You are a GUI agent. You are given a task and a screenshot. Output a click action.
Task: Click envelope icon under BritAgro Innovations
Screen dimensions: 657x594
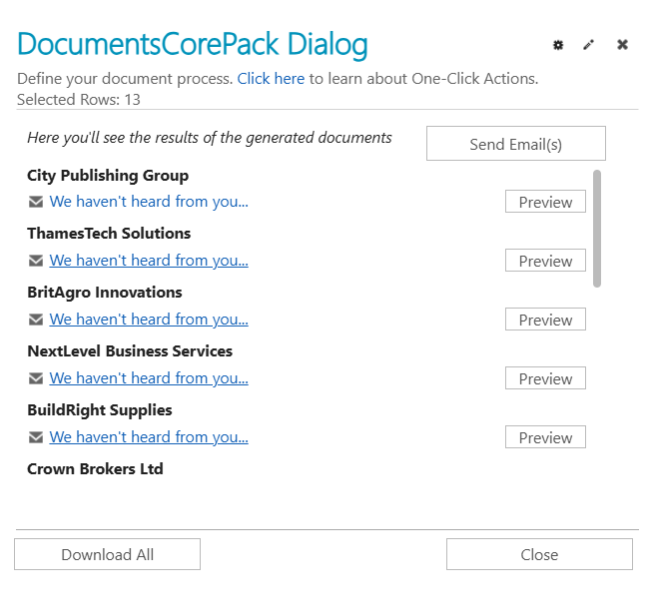[36, 320]
